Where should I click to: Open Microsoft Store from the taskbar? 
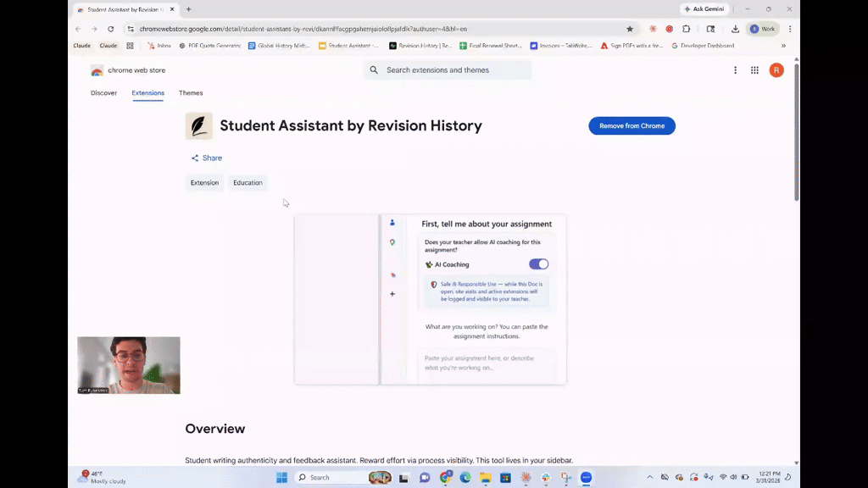[505, 477]
